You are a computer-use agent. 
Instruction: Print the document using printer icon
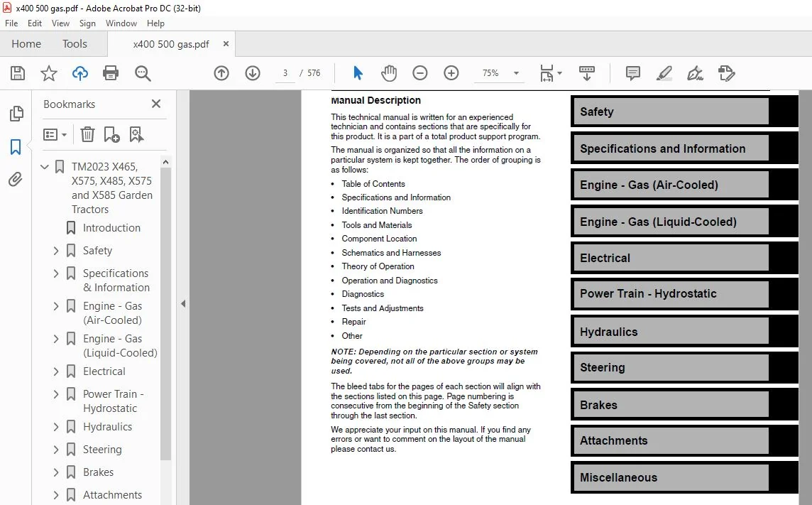pos(111,73)
